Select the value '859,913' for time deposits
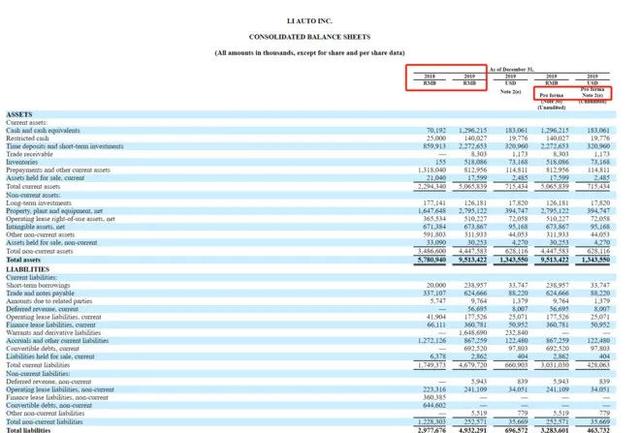 (x=435, y=146)
